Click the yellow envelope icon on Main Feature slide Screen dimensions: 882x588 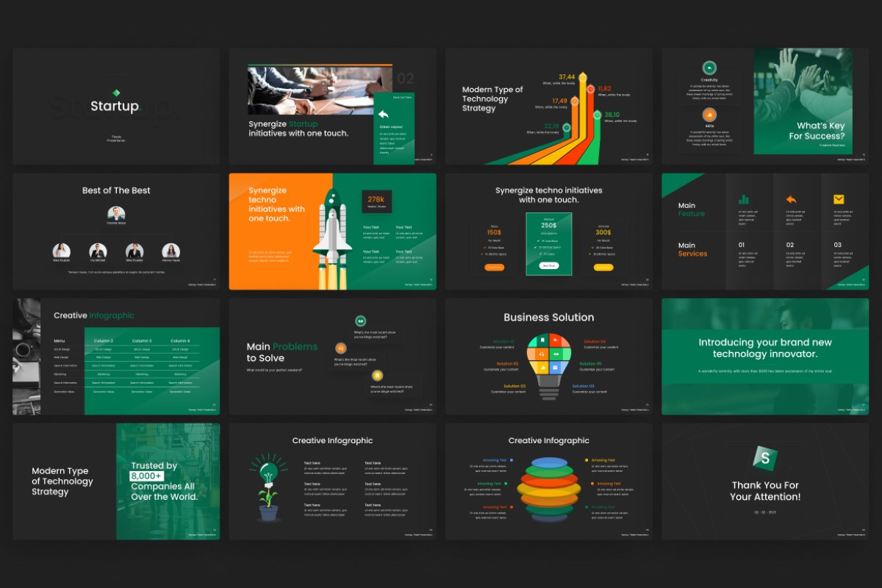coord(839,199)
